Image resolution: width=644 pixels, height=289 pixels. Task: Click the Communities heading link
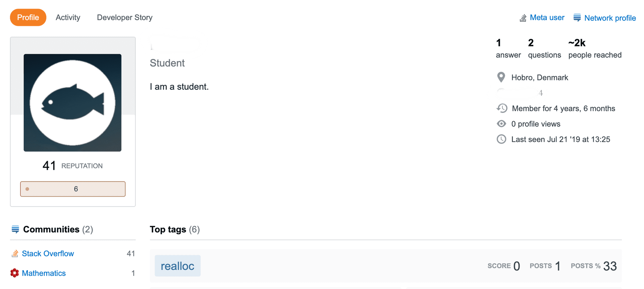[x=51, y=229]
